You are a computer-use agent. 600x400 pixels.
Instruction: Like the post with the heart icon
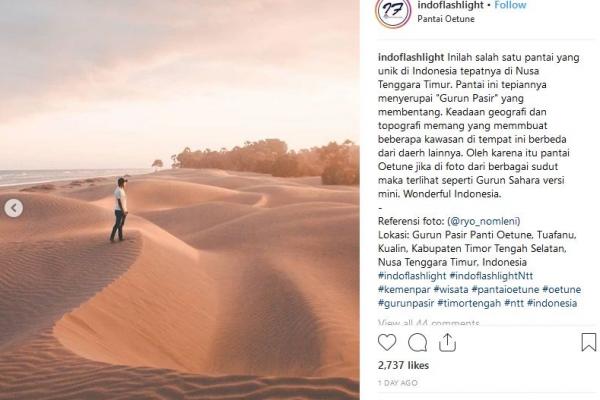coord(387,342)
